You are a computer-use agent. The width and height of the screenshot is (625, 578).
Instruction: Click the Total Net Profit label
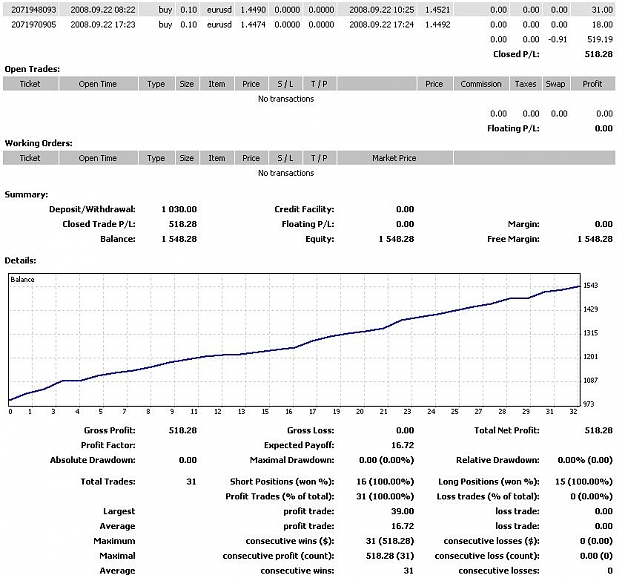(x=507, y=431)
